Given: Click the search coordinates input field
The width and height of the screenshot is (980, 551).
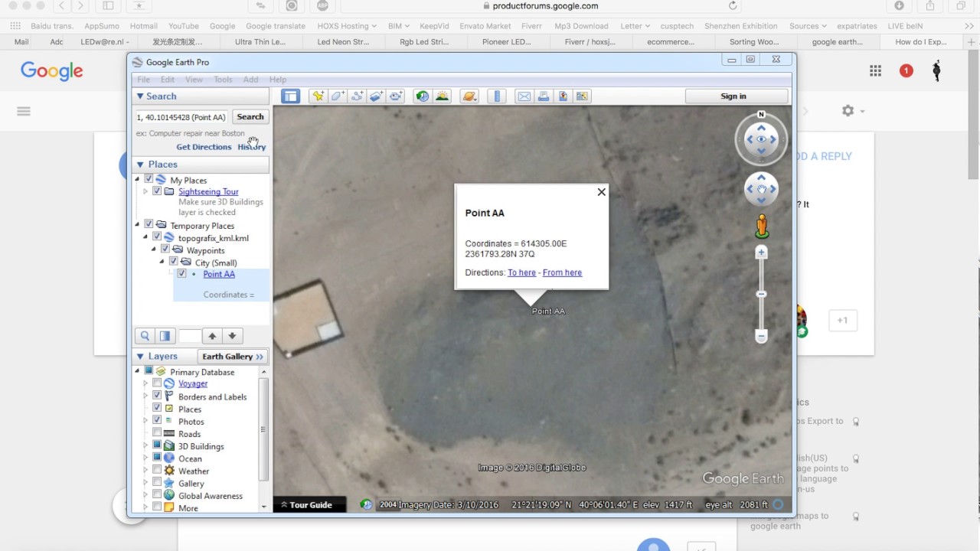Looking at the screenshot, I should point(181,117).
